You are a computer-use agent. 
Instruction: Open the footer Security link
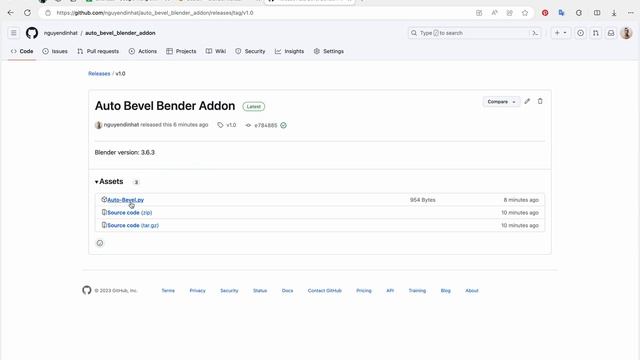pyautogui.click(x=229, y=291)
